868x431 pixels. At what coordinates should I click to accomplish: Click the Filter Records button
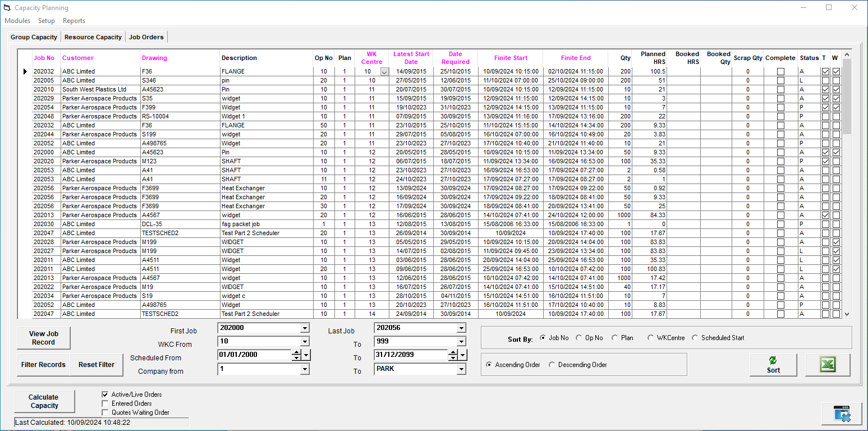(x=43, y=365)
